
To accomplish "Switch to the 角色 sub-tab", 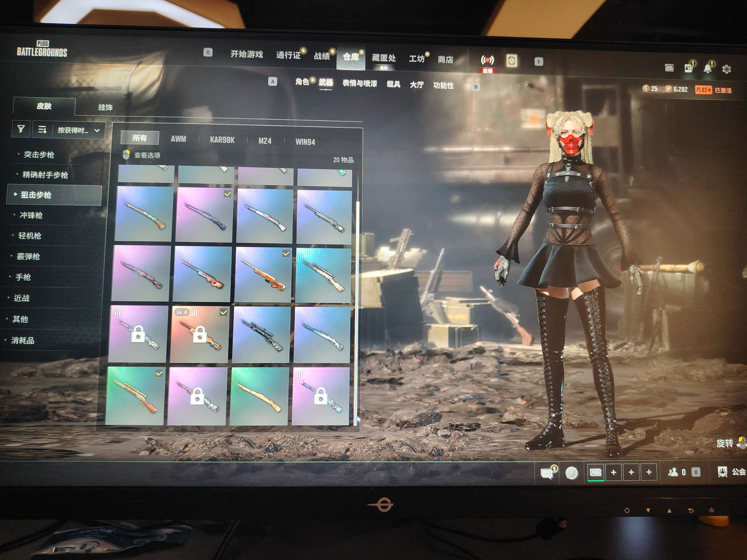I will 302,81.
